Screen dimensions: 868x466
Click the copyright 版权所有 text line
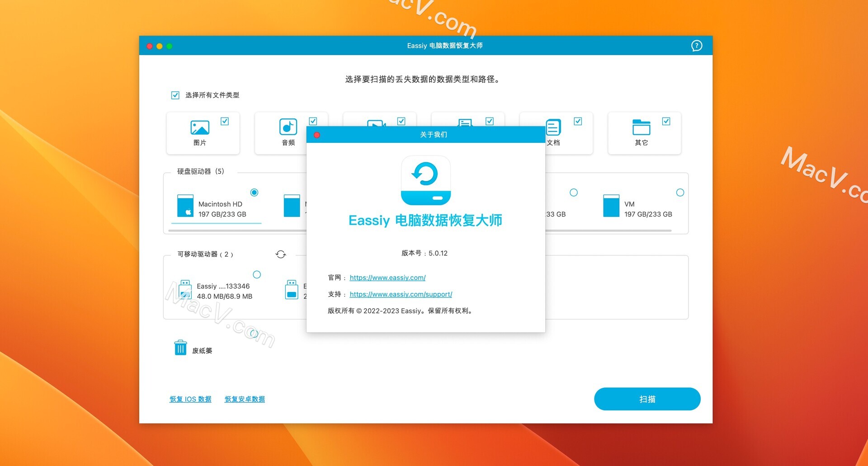(x=401, y=311)
